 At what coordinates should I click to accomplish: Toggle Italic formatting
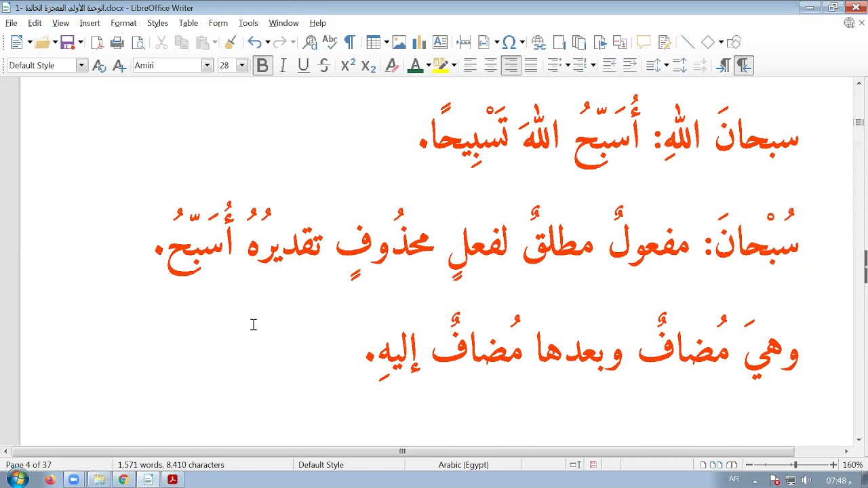tap(283, 65)
